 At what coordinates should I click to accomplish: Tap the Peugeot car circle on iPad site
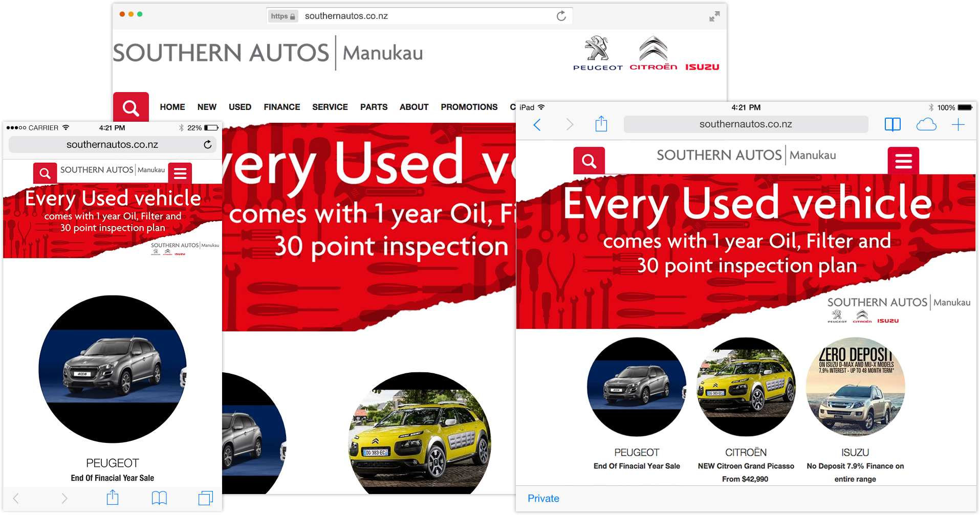click(x=637, y=387)
